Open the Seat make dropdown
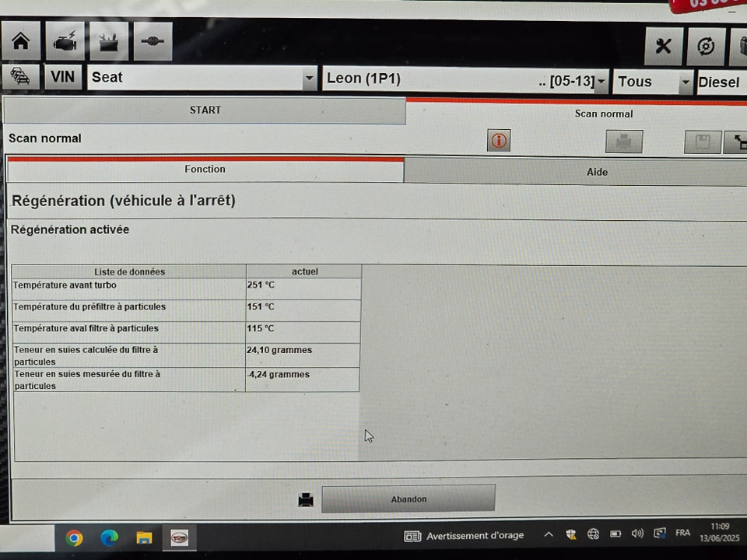Screen dimensions: 747x560 coord(202,77)
